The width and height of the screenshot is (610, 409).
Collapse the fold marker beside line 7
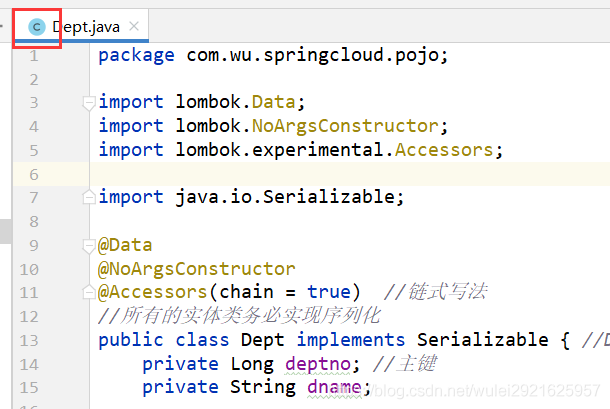coord(89,197)
